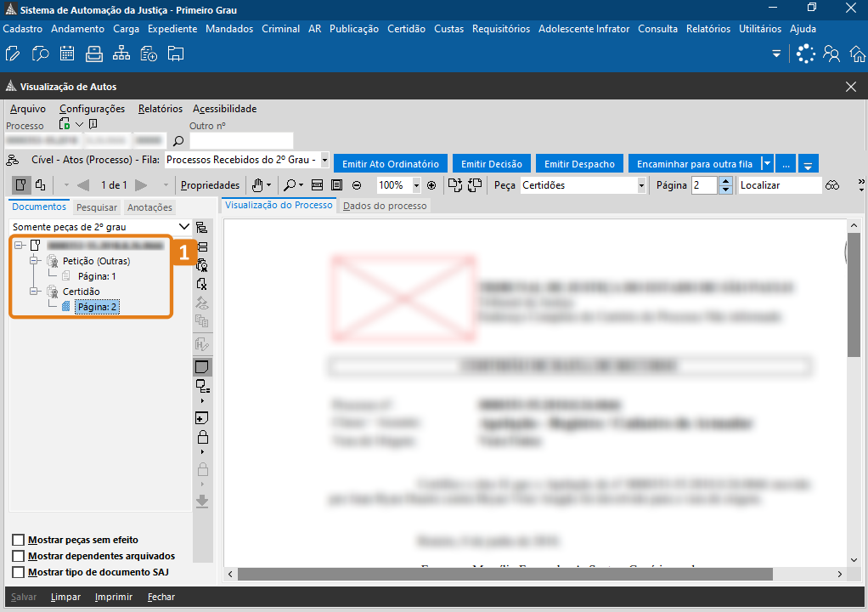Image resolution: width=868 pixels, height=612 pixels.
Task: Click the Localizar search field
Action: 780,185
